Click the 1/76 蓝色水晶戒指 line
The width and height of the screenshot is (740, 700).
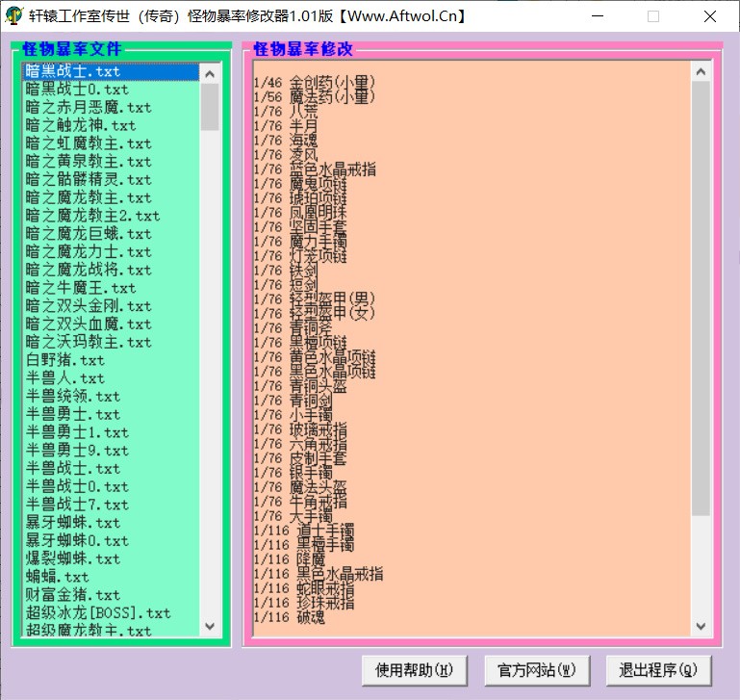point(315,169)
